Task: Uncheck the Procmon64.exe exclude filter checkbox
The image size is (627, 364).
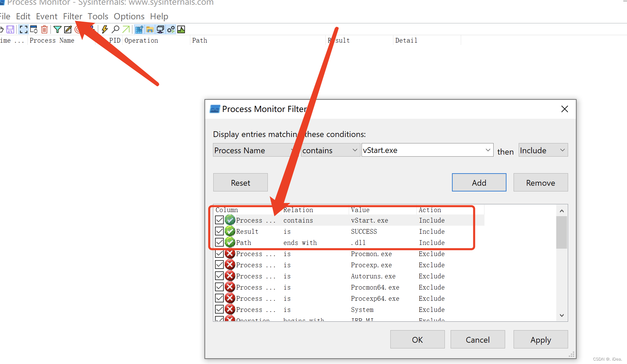Action: tap(219, 287)
